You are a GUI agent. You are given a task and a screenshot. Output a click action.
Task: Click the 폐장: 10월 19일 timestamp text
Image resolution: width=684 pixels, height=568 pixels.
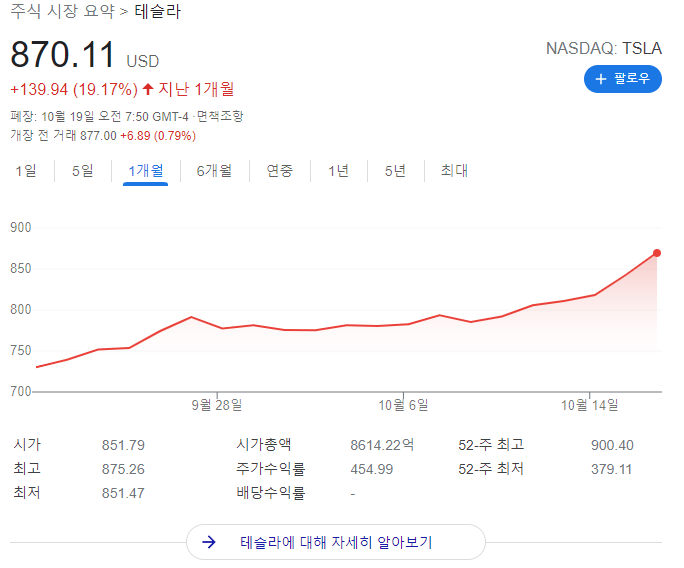(101, 116)
